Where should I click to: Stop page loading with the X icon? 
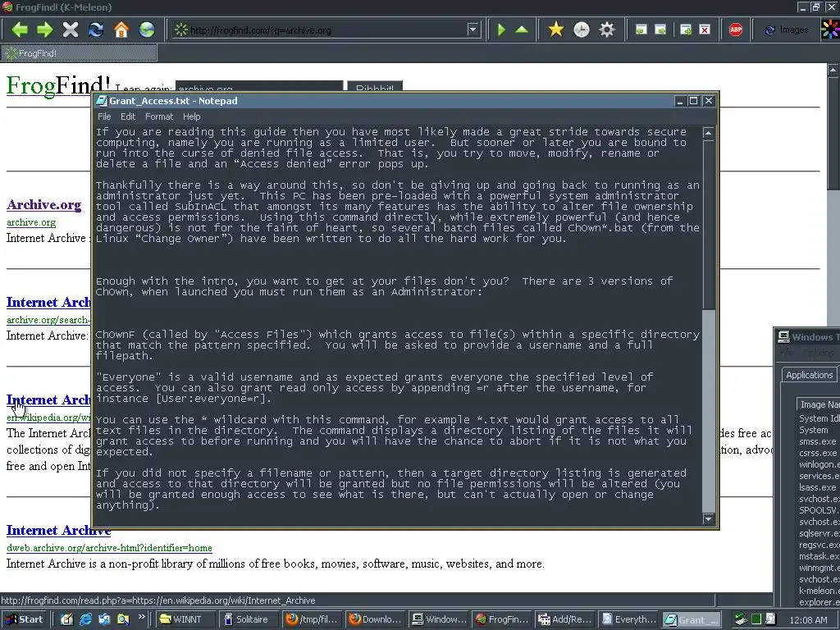(x=71, y=30)
